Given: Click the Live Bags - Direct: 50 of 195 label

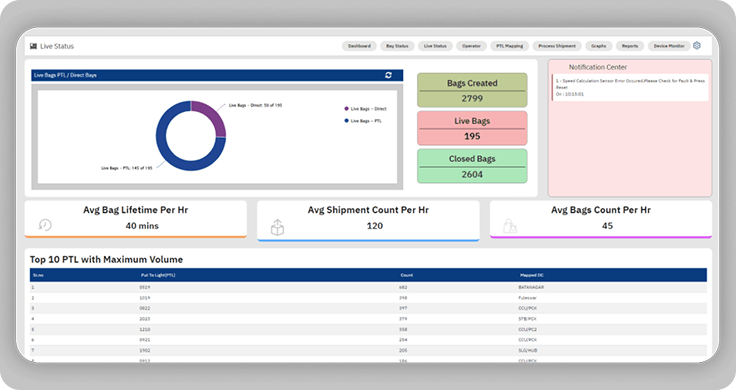Looking at the screenshot, I should [255, 106].
